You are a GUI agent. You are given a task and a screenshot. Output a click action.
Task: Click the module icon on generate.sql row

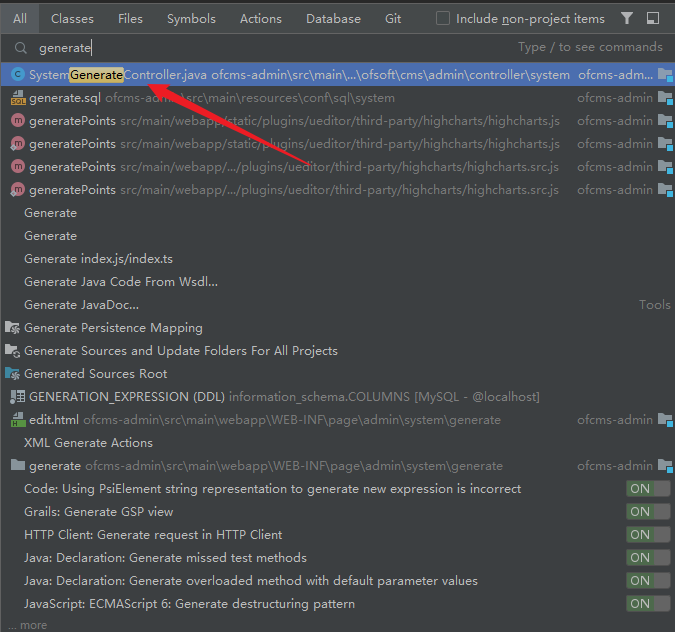tap(665, 98)
